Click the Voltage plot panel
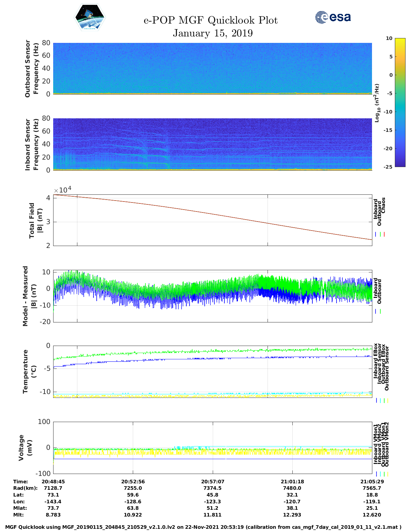Viewport: 411px width, 532px height. pyautogui.click(x=212, y=448)
